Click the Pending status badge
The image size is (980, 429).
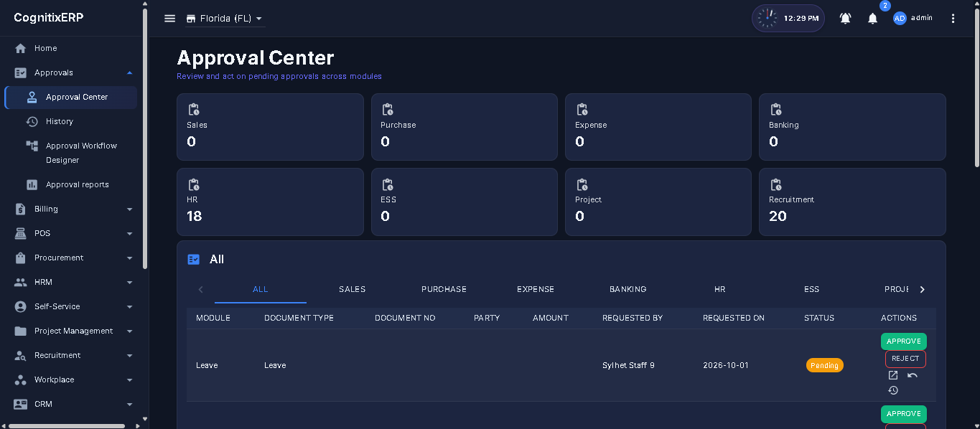(824, 365)
